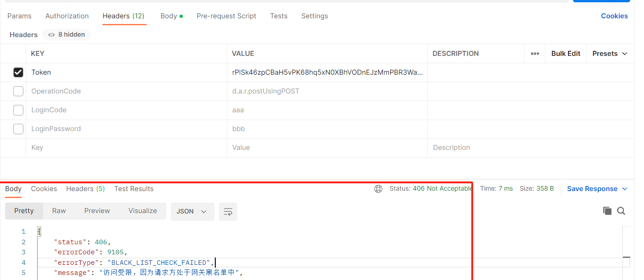644x280 pixels.
Task: Open the Presets dropdown
Action: 610,54
